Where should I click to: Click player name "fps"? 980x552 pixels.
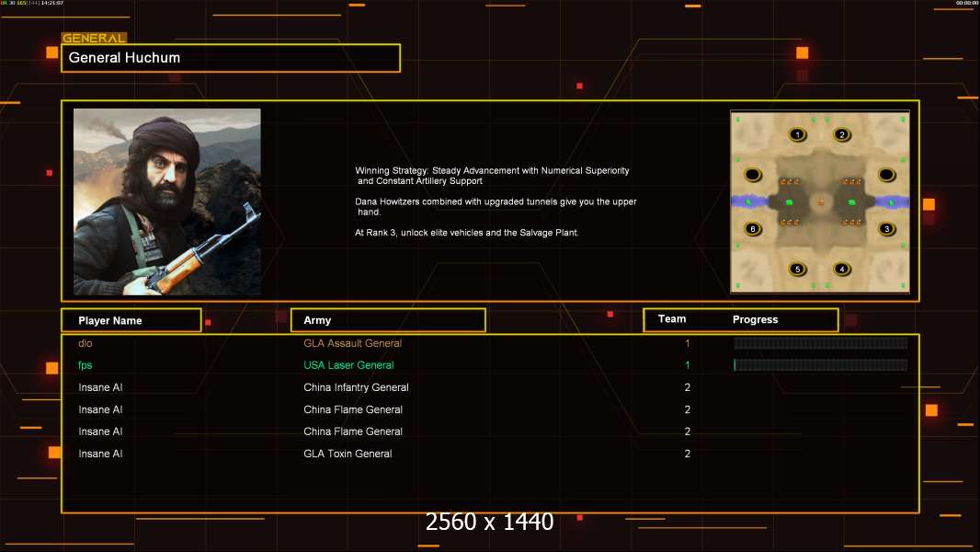pyautogui.click(x=85, y=365)
